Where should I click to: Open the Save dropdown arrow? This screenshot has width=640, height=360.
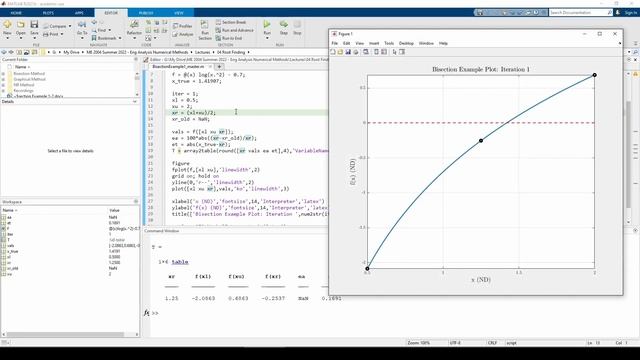34,38
